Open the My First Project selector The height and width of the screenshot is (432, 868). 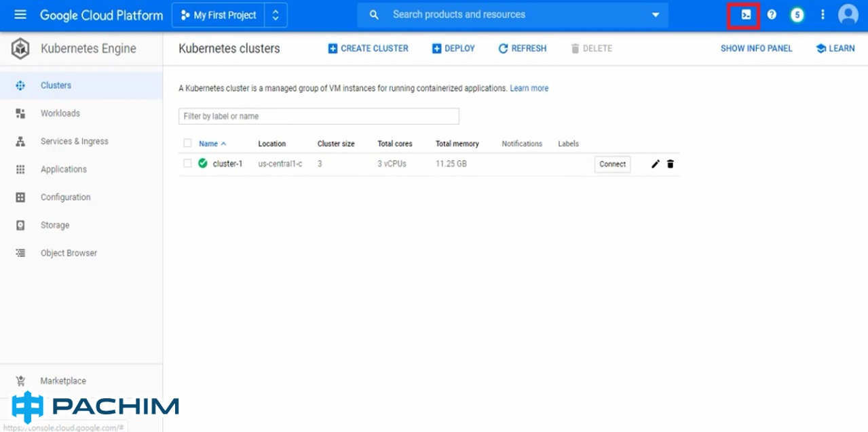(x=218, y=15)
